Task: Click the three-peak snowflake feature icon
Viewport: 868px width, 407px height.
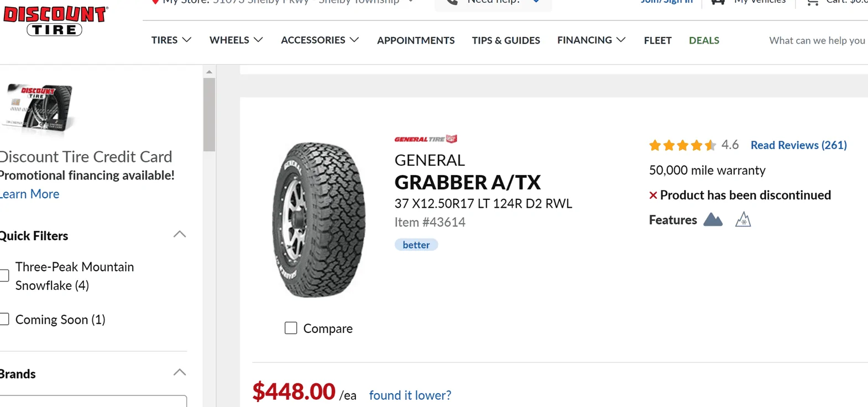Action: point(743,220)
